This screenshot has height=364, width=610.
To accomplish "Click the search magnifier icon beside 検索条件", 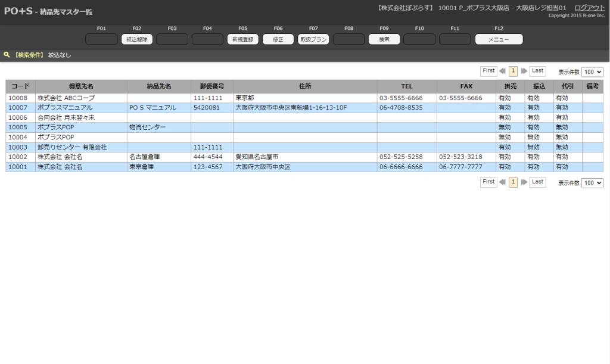I will coord(7,55).
